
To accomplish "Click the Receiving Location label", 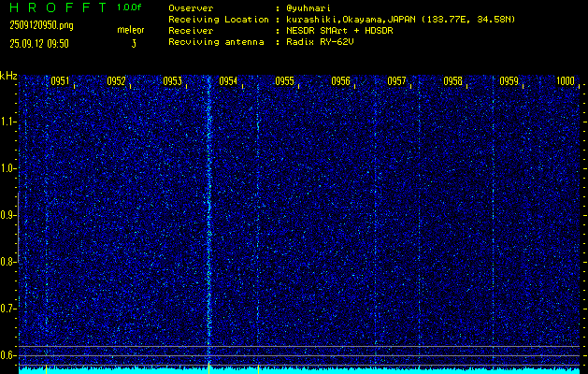I will pyautogui.click(x=219, y=19).
